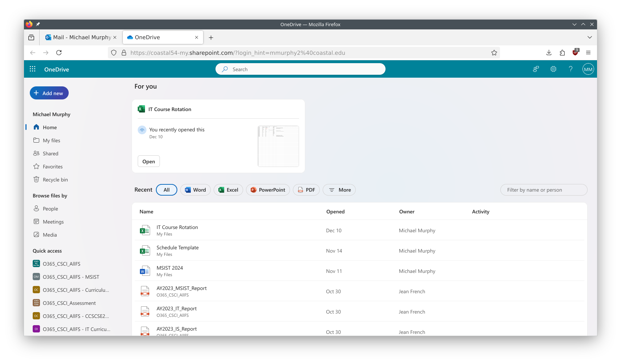Reload the current page

coord(59,53)
